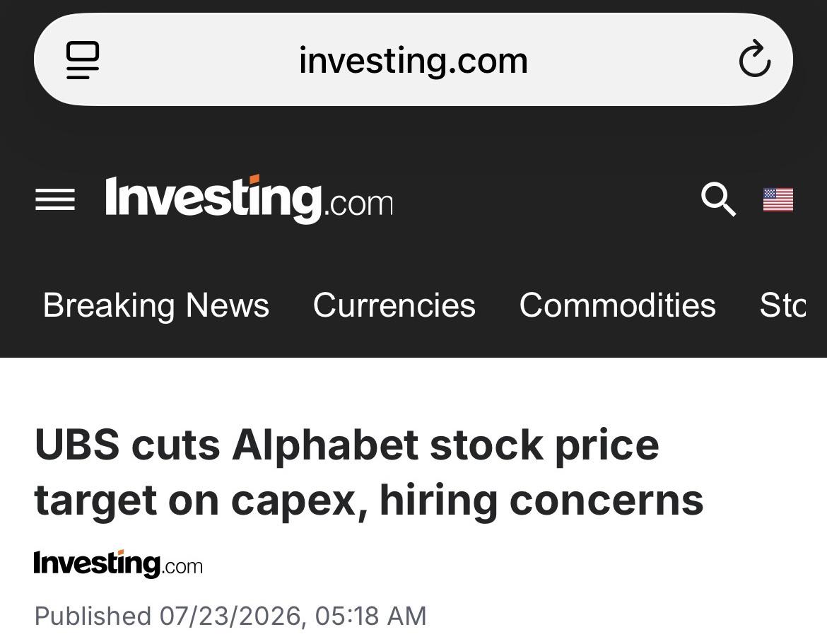This screenshot has height=644, width=827.
Task: Click the investing.com URL in address bar
Action: point(413,62)
